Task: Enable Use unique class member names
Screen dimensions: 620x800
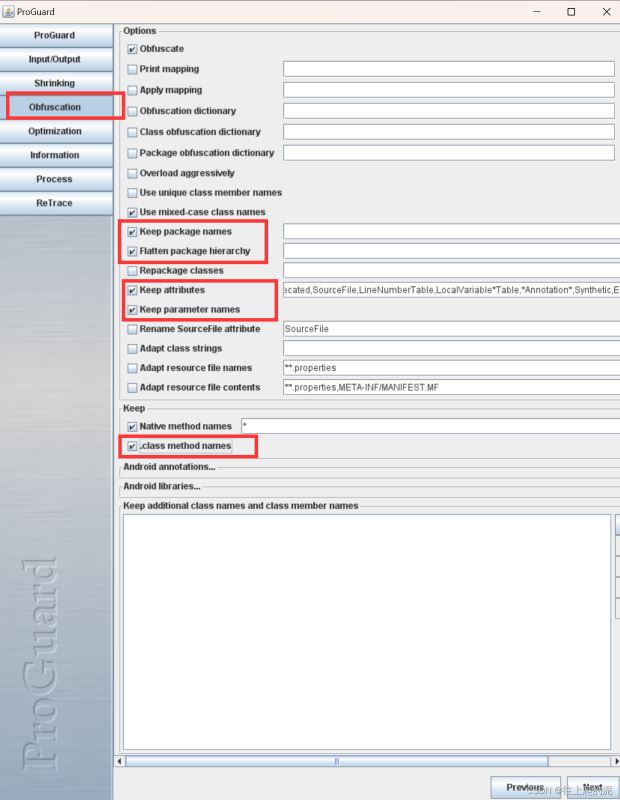Action: (x=132, y=193)
